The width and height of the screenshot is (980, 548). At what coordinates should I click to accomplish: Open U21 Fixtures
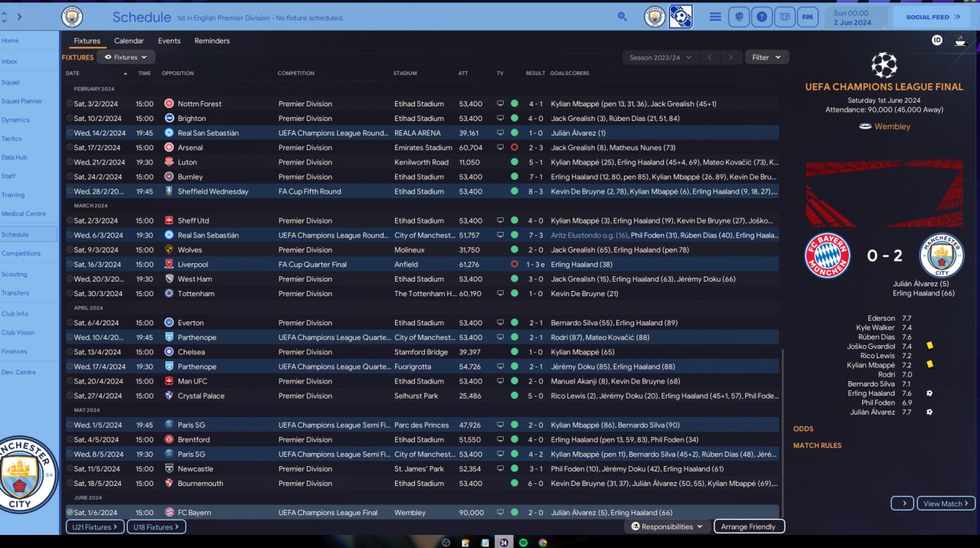pos(95,527)
